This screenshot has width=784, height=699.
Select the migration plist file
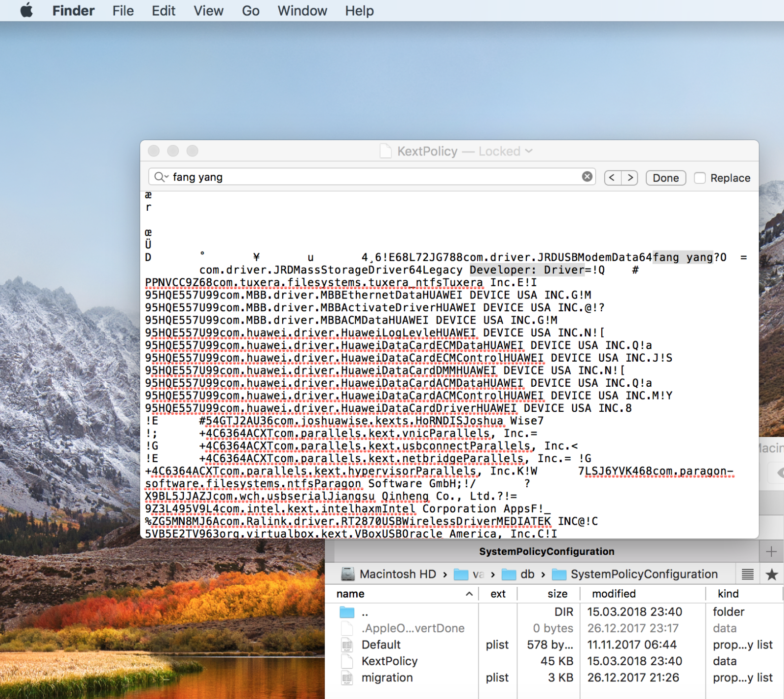tap(554, 677)
